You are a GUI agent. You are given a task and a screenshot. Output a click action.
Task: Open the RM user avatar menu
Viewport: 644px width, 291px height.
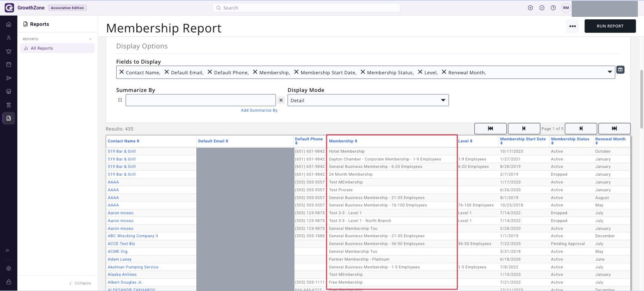pos(566,8)
